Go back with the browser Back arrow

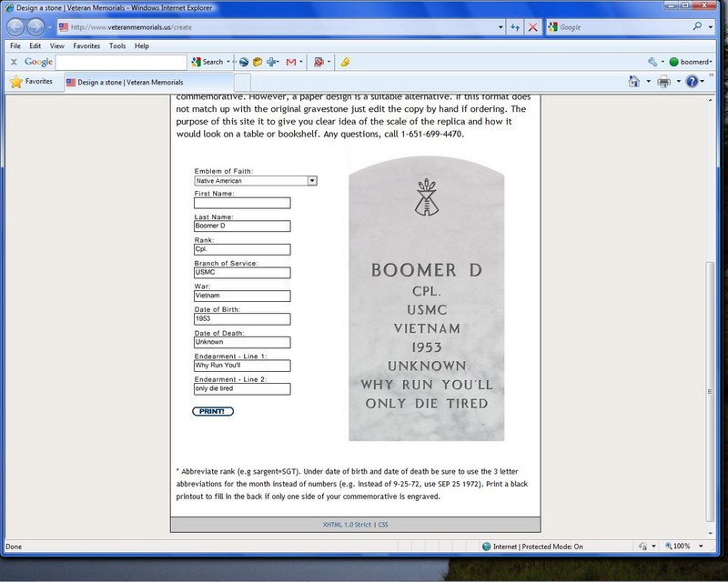coord(15,27)
